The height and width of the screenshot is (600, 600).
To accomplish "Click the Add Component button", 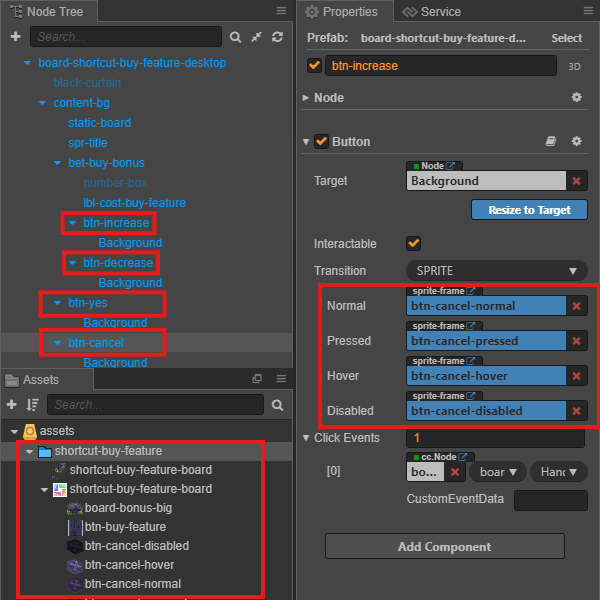I will tap(445, 546).
